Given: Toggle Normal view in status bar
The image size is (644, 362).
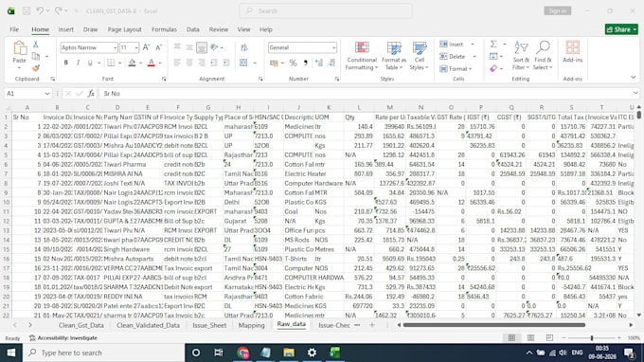Looking at the screenshot, I should (x=511, y=337).
